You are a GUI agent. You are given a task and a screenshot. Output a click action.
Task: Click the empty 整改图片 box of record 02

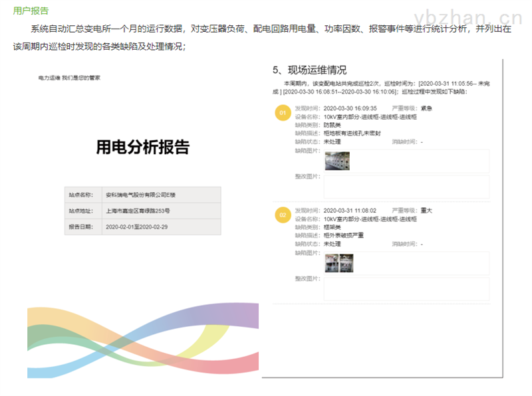coord(406,289)
